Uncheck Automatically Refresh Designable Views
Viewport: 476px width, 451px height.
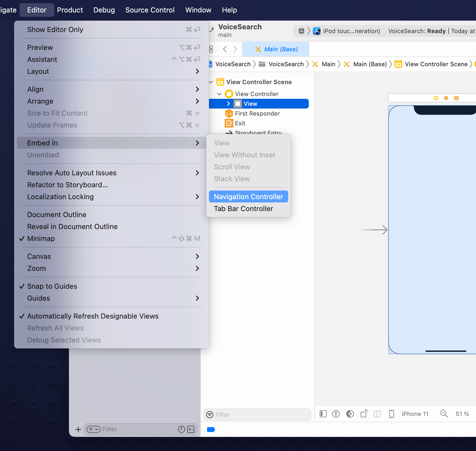(93, 316)
